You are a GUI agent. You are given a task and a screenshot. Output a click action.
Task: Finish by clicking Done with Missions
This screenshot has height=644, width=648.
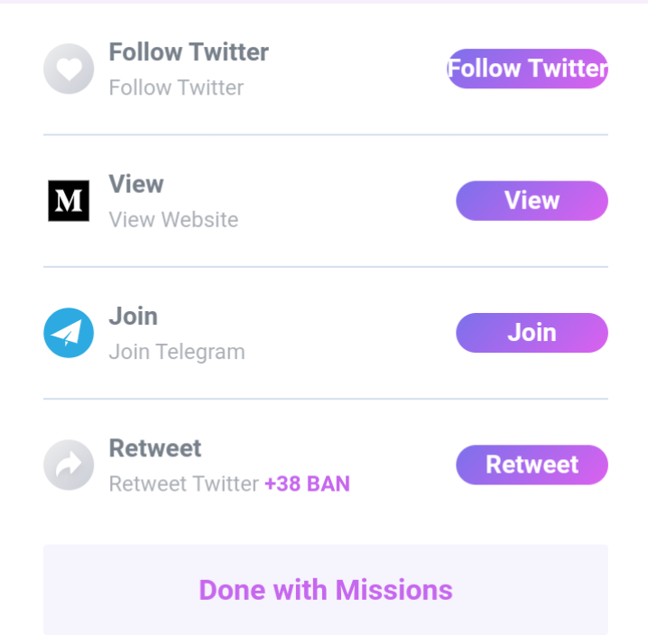(x=326, y=590)
